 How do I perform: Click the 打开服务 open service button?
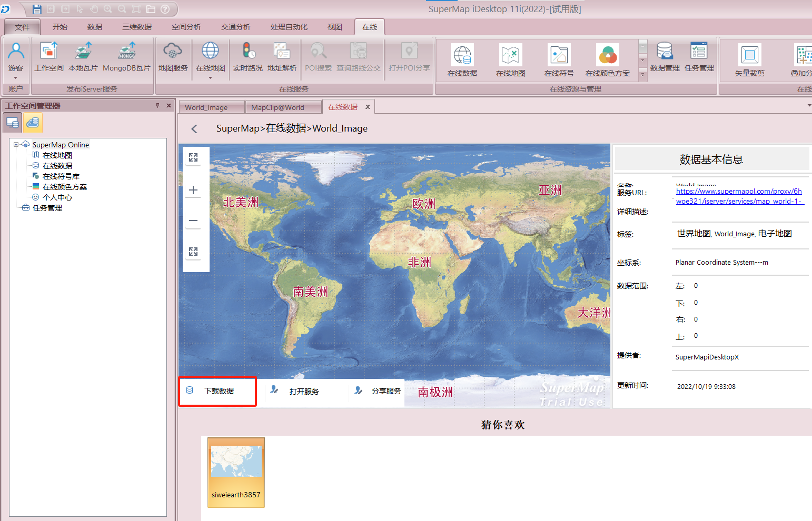[304, 392]
